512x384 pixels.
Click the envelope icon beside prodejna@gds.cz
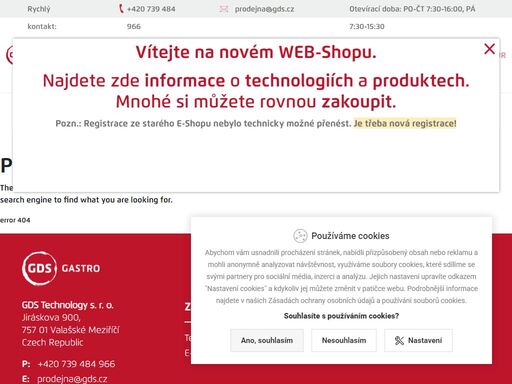tap(224, 9)
